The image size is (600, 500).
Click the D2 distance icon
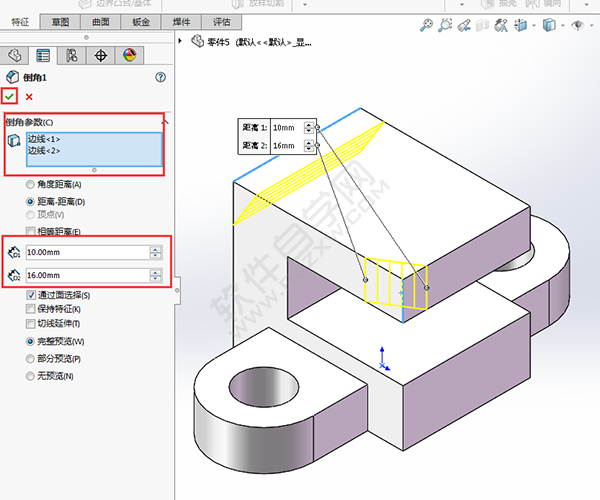click(x=14, y=275)
